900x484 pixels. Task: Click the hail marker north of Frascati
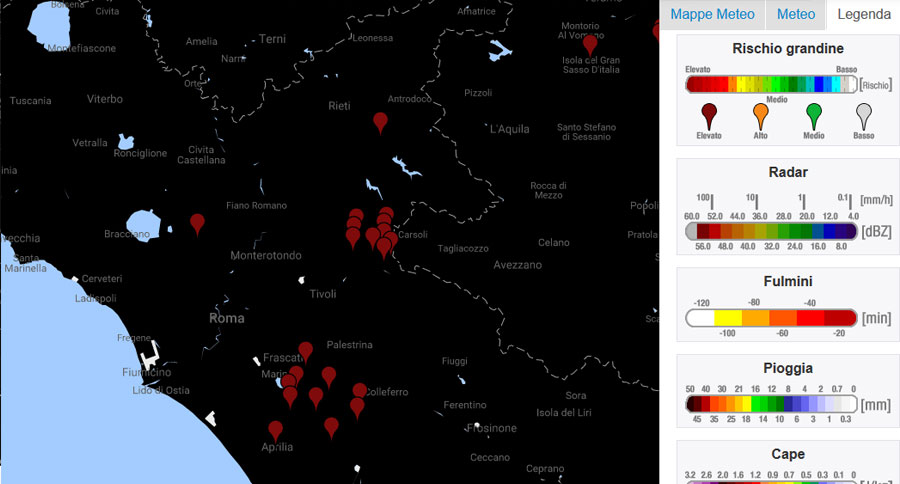(306, 350)
